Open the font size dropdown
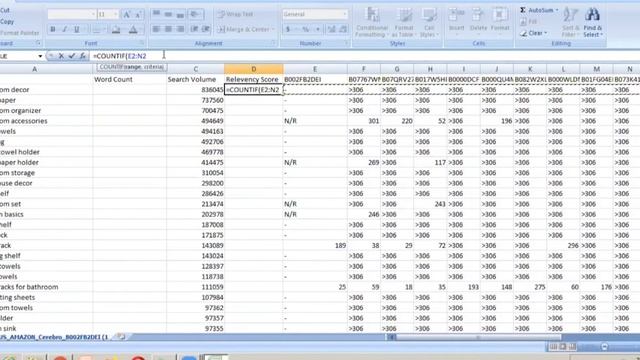 [116, 15]
